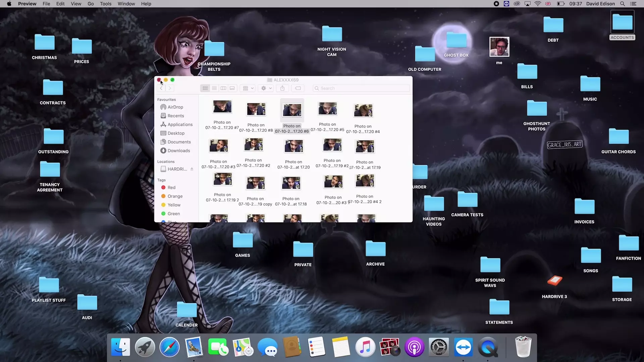Viewport: 644px width, 362px height.
Task: Eject the HARDRI... volume in sidebar
Action: (x=192, y=169)
